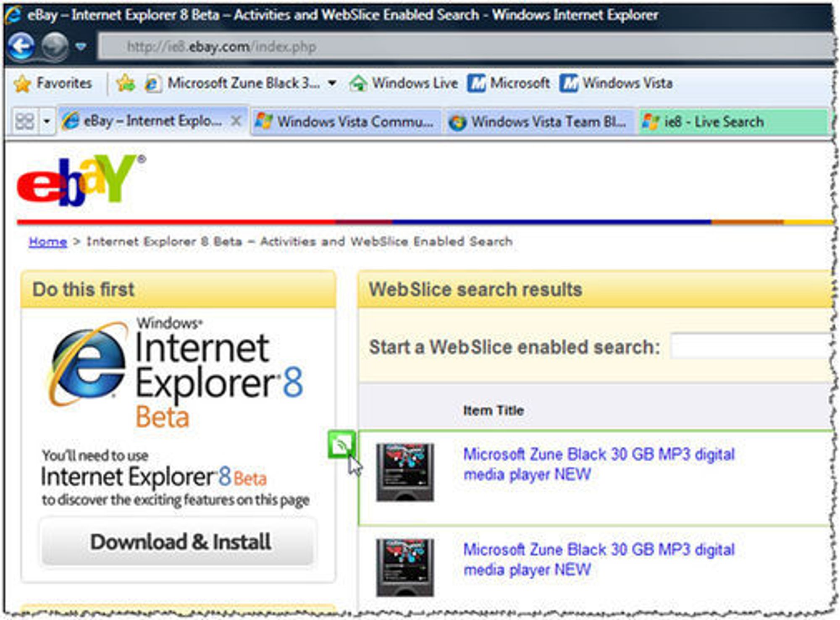The width and height of the screenshot is (840, 620).
Task: Open Windows Live favorites link
Action: [x=403, y=83]
